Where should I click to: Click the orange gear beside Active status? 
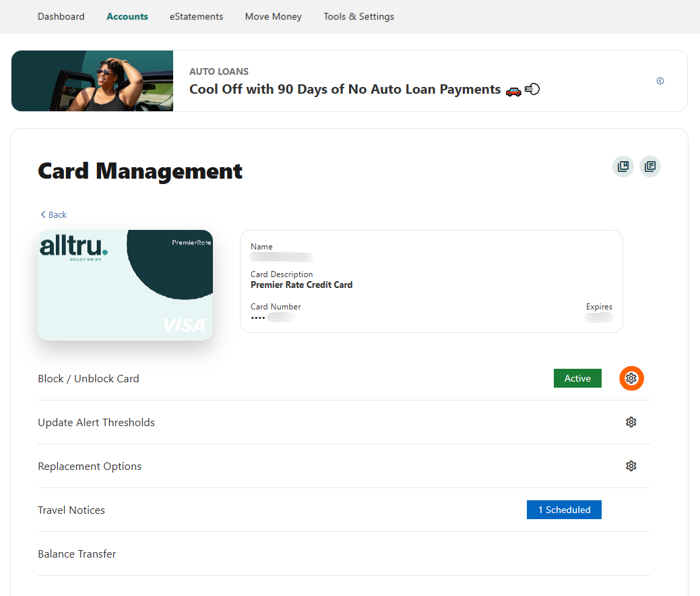[x=631, y=378]
